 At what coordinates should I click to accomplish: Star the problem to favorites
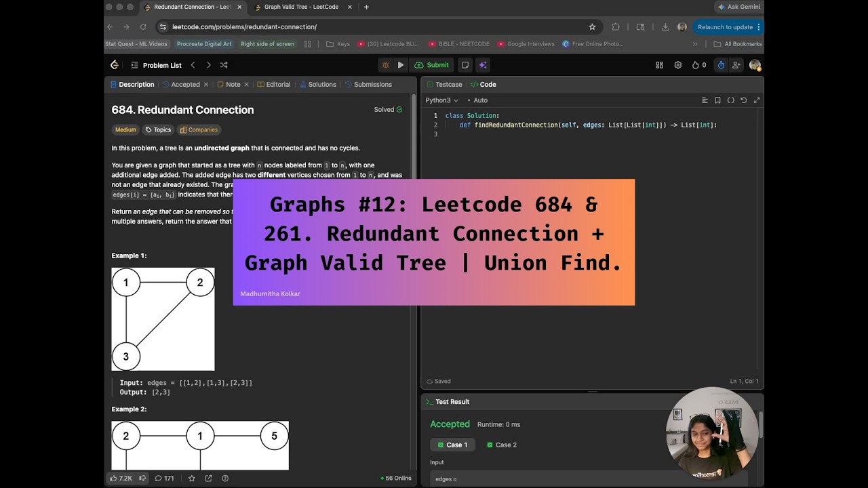click(x=192, y=478)
